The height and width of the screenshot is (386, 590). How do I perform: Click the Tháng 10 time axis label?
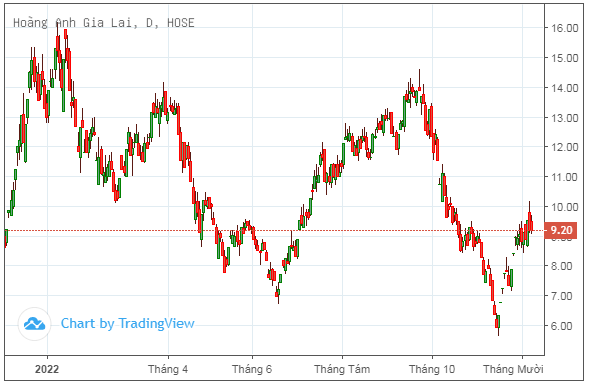pos(432,369)
